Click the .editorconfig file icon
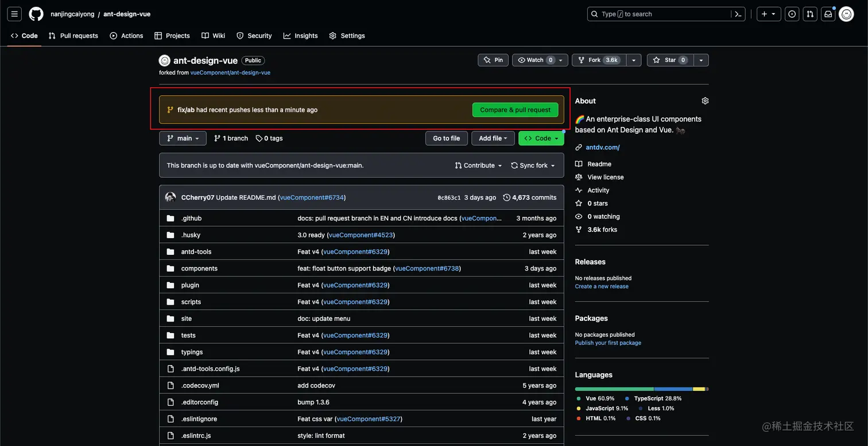The image size is (868, 446). [x=170, y=402]
